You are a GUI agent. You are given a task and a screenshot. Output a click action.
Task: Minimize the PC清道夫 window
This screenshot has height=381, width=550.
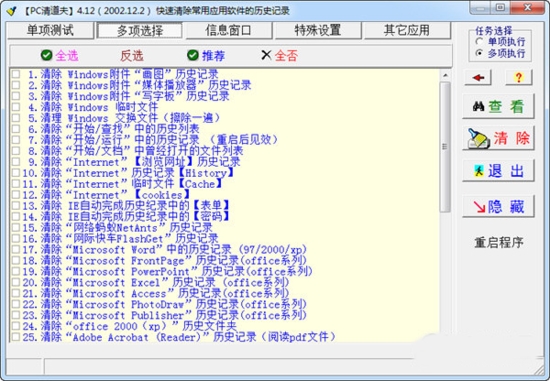click(x=481, y=7)
